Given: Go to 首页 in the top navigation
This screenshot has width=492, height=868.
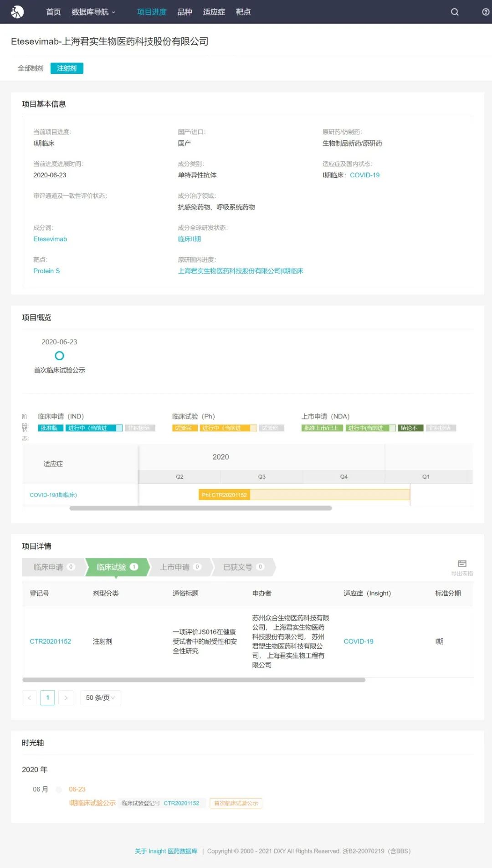Looking at the screenshot, I should point(53,12).
